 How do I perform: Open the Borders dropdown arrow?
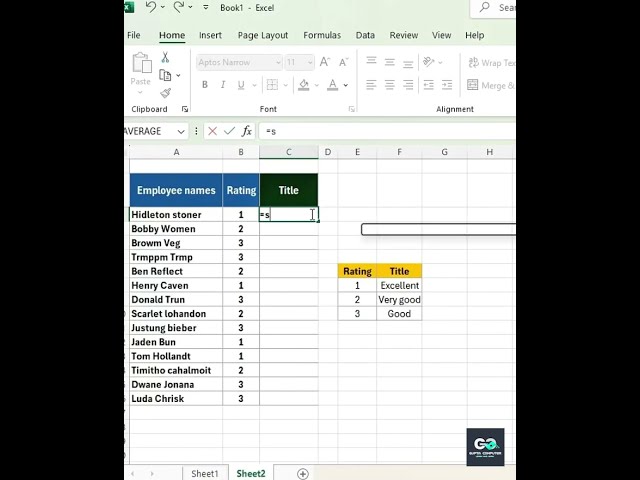285,85
